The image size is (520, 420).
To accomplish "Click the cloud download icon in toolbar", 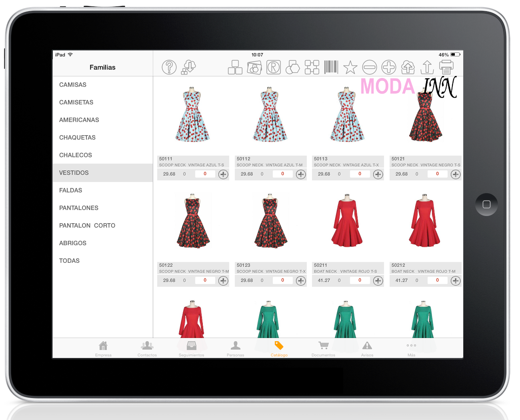I will 189,67.
